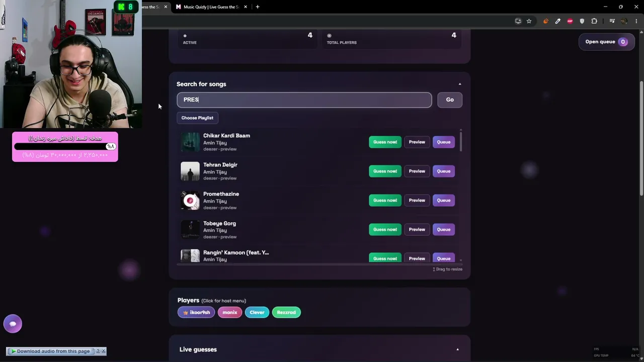644x362 pixels.
Task: Open the red ABP ad blocker extension
Action: [570, 21]
